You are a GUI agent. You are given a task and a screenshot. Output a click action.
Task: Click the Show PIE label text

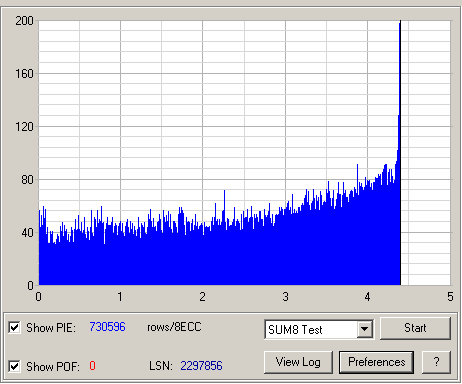tap(51, 328)
